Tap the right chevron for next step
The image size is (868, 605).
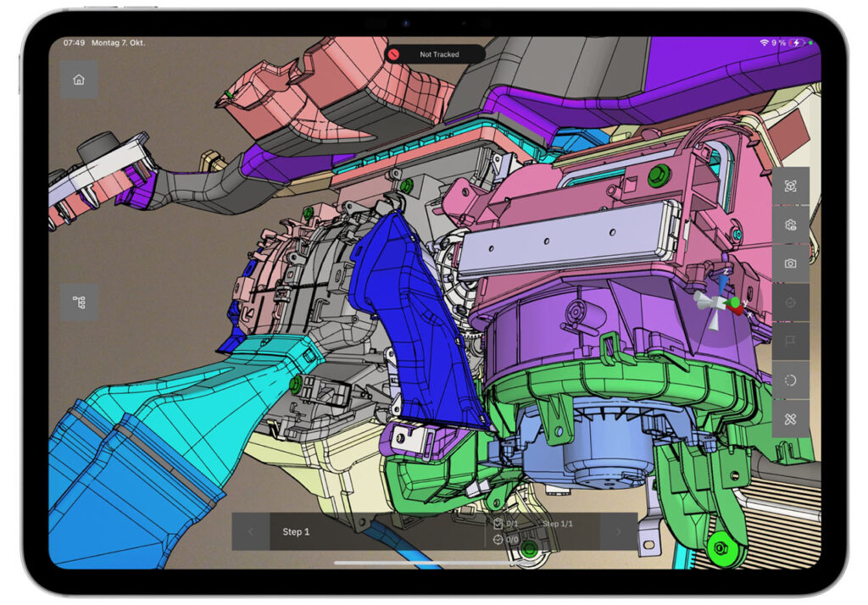[620, 530]
